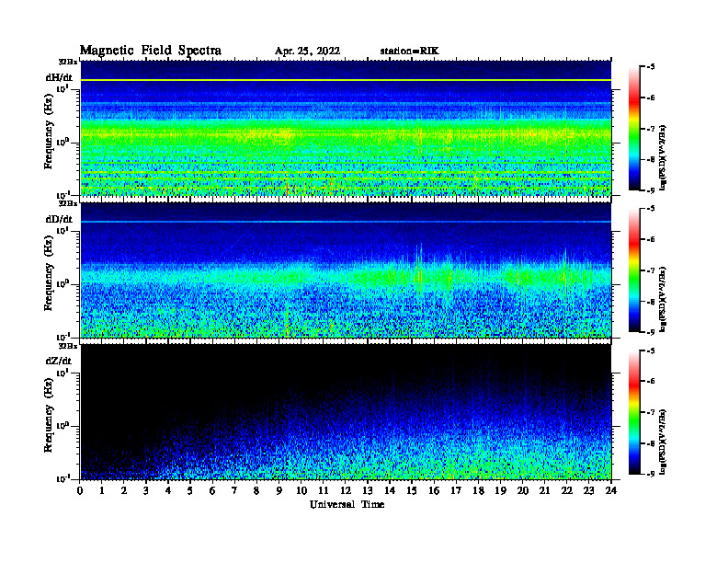Click hour 9 on the Universal Time axis

tap(279, 490)
